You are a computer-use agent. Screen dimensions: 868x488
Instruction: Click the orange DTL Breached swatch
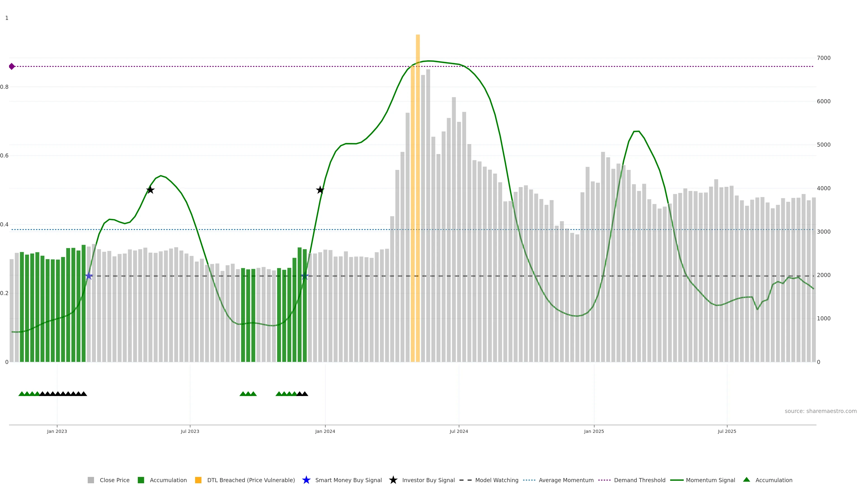[198, 480]
